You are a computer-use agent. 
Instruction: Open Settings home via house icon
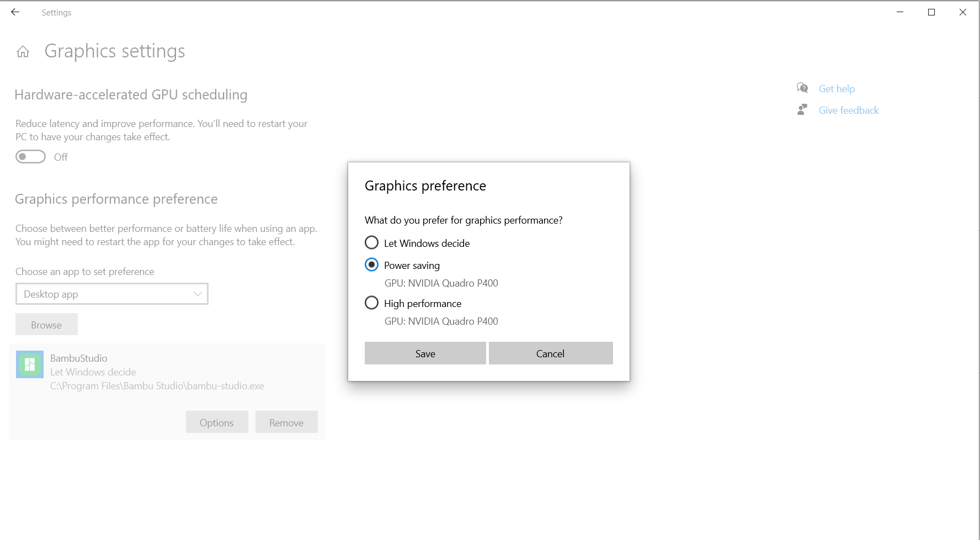[x=23, y=52]
